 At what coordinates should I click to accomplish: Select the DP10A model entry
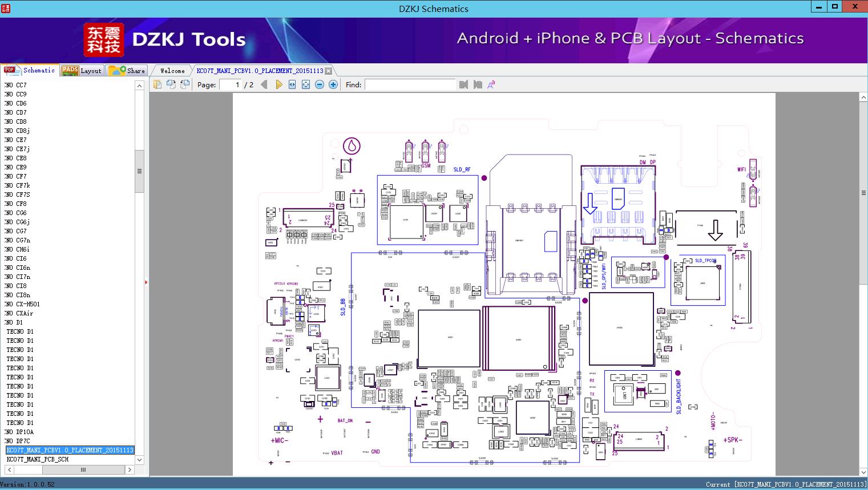pos(19,432)
